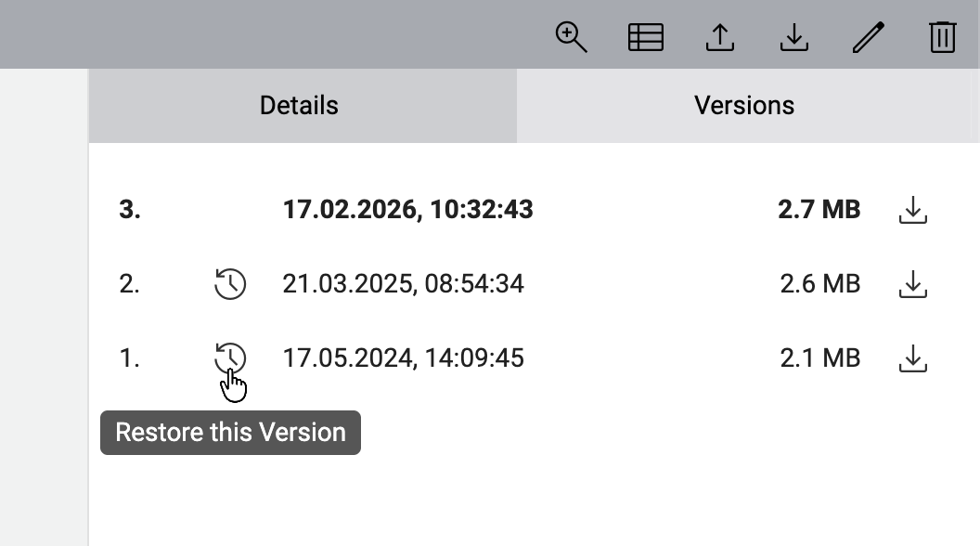Viewport: 980px width, 546px height.
Task: Click the restore icon beside version 2
Action: pos(230,284)
